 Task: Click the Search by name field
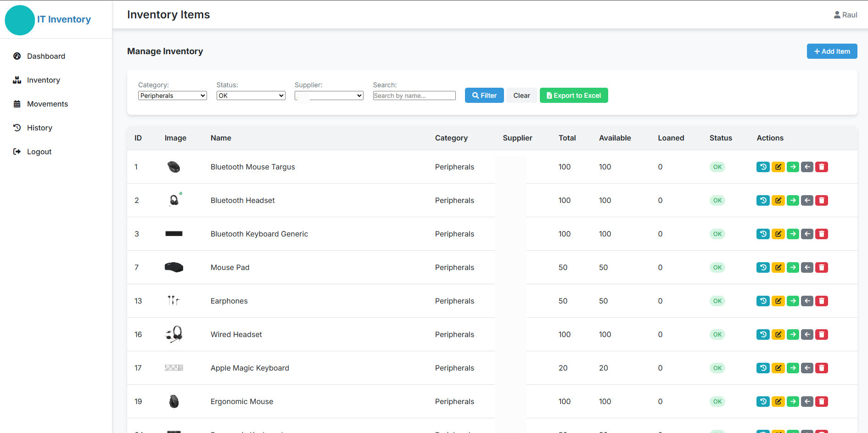coord(414,96)
